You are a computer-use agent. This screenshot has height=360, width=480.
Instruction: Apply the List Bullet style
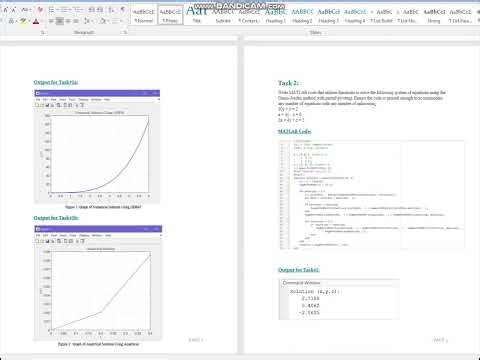pos(381,15)
